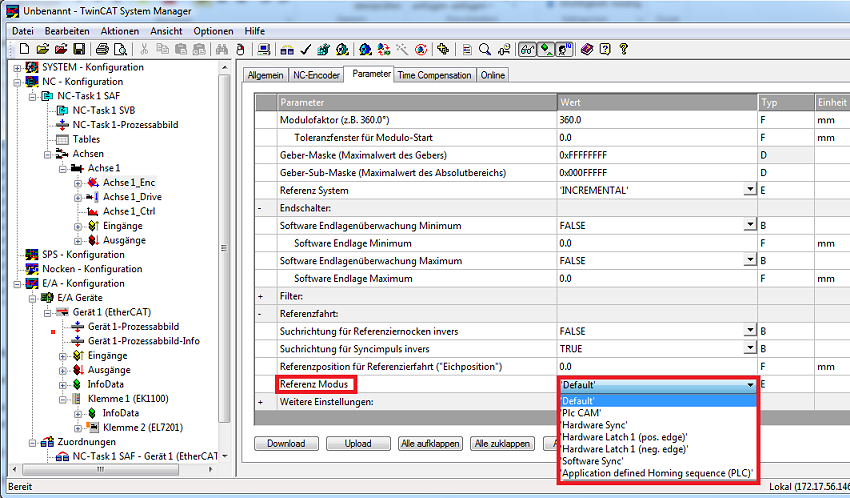Click the Alle zuklappen button
The image size is (850, 498).
[x=503, y=443]
